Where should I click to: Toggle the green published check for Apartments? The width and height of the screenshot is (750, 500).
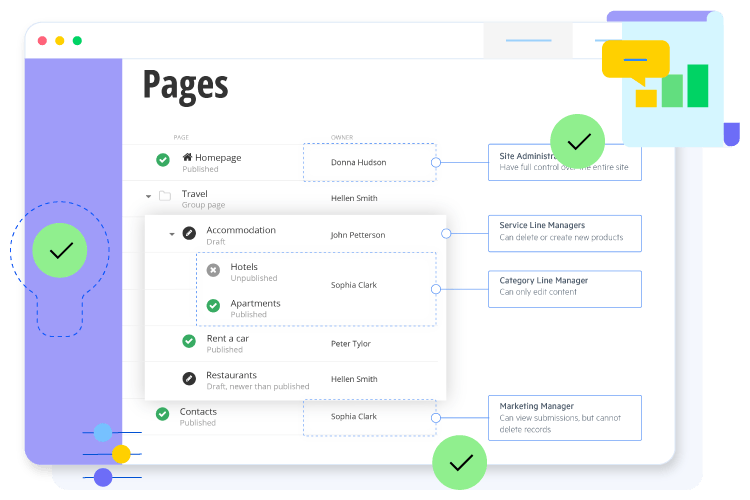pos(213,307)
